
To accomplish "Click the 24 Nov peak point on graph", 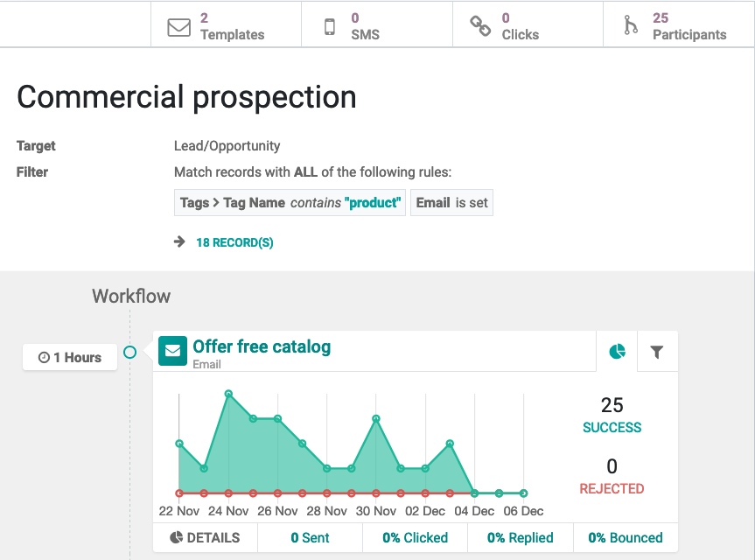I will [x=228, y=395].
